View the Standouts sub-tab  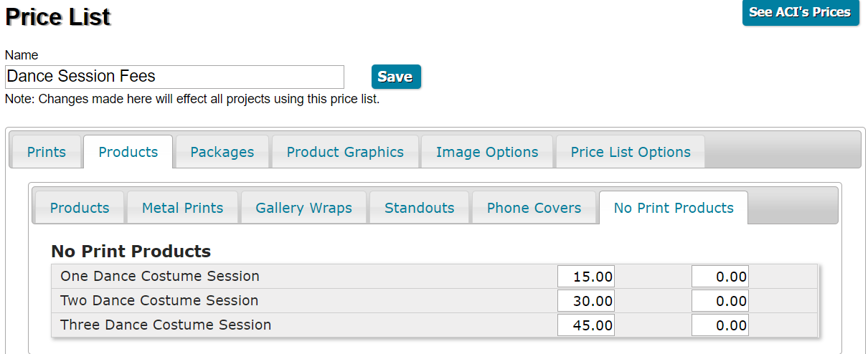(420, 208)
